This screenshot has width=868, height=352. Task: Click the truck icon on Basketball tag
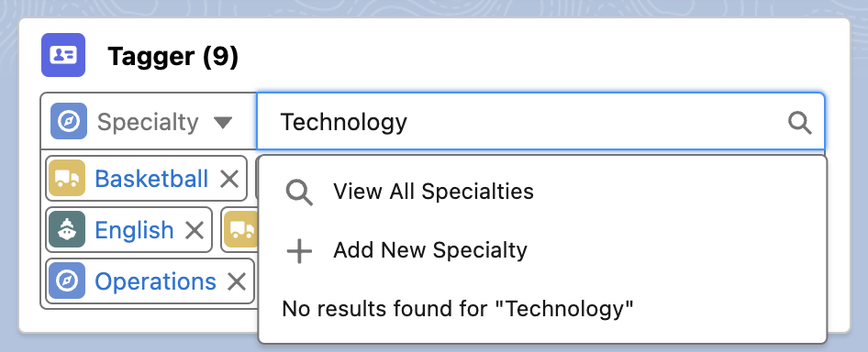[67, 178]
